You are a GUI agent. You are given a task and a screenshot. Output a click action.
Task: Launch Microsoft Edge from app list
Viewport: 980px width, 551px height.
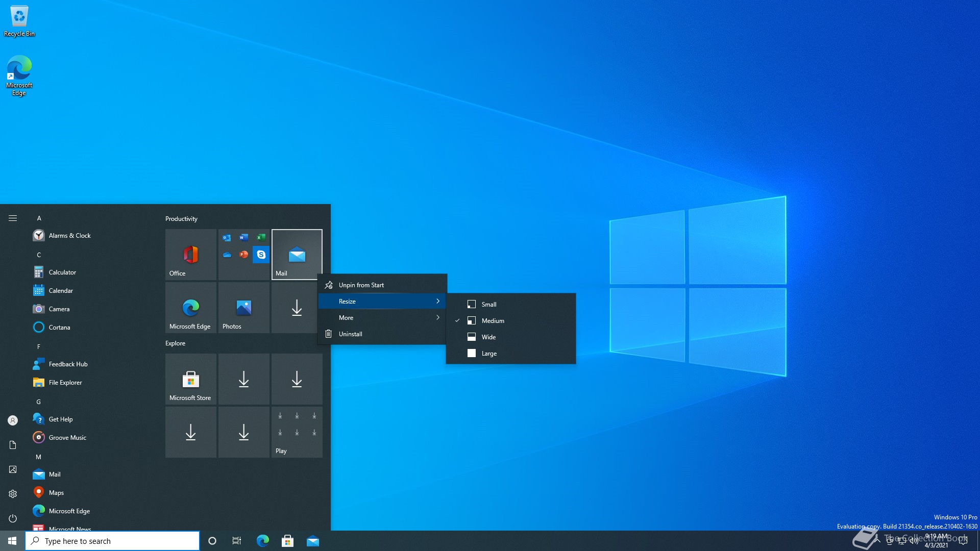92,511
